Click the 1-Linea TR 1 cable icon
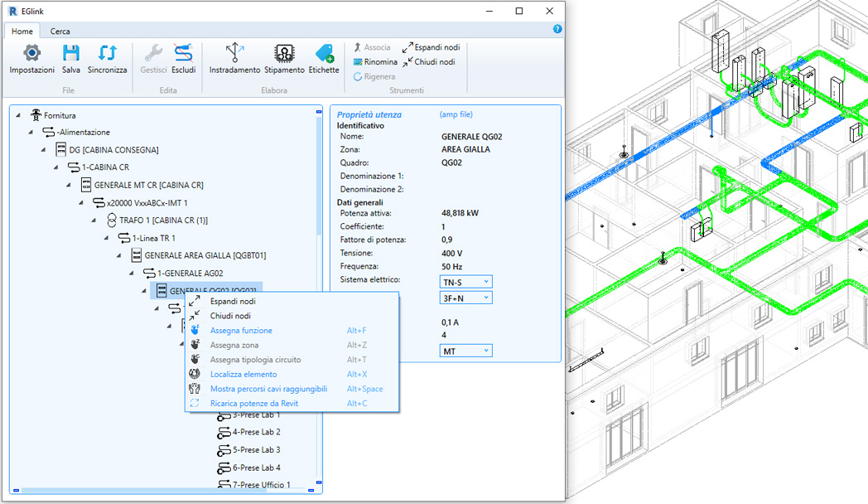This screenshot has width=868, height=504. tap(124, 238)
